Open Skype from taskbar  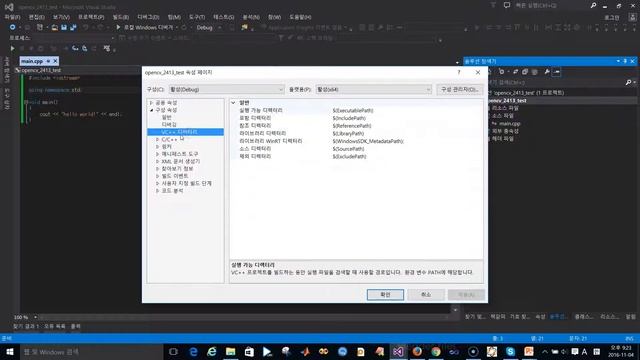click(510, 351)
